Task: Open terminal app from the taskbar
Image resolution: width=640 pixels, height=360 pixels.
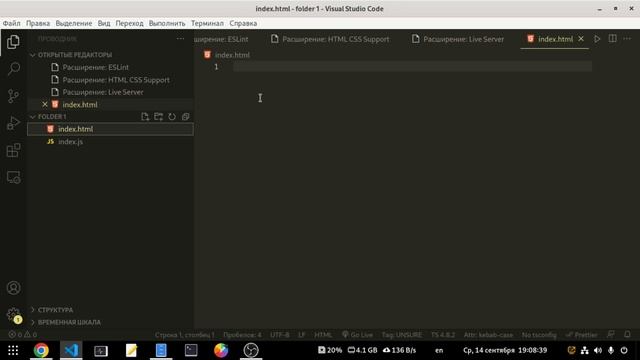Action: [x=191, y=350]
